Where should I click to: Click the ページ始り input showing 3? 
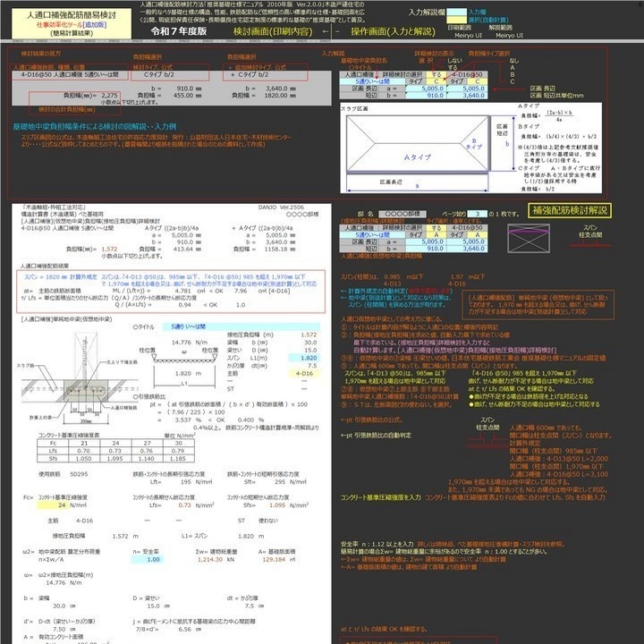coord(478,214)
